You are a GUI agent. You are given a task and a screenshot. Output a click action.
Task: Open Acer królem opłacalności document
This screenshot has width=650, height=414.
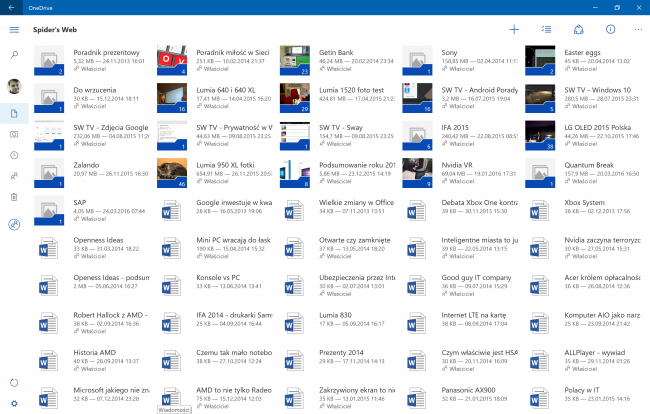click(x=583, y=286)
